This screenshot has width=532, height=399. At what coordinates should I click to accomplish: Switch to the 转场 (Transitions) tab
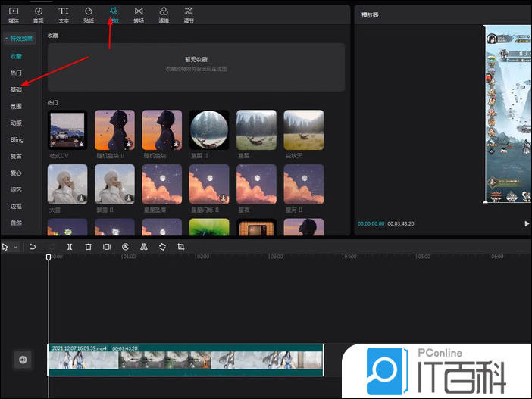pos(138,14)
